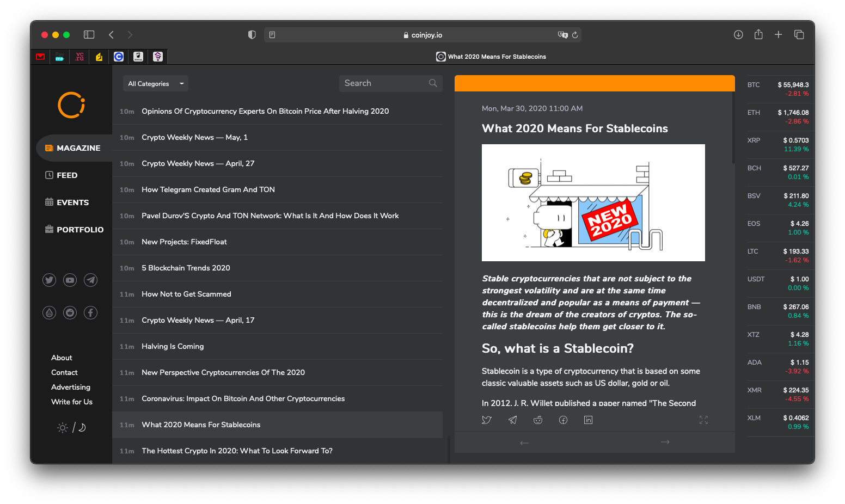Go to the PORTFOLIO section
Screen dimensions: 845x504
tap(79, 230)
